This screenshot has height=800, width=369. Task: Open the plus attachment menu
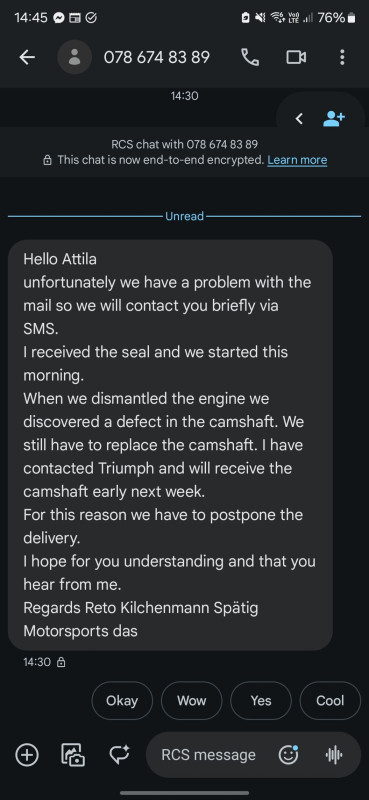click(x=27, y=755)
